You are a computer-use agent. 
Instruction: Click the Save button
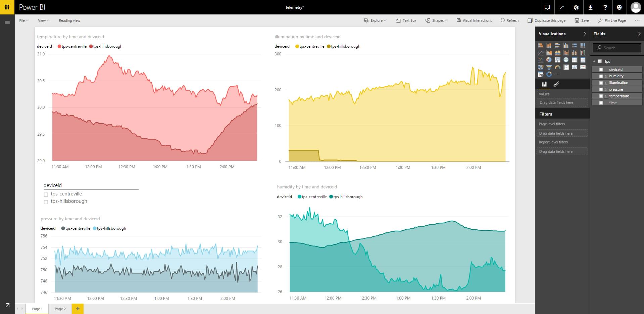582,20
